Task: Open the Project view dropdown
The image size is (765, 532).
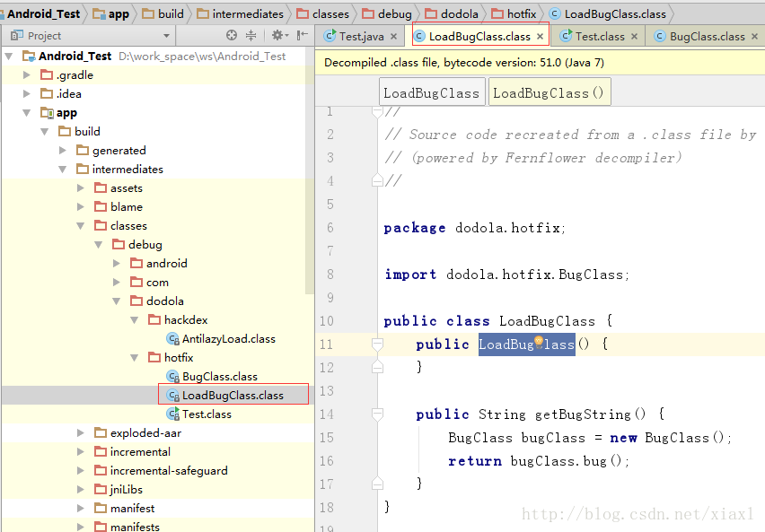Action: click(x=166, y=36)
